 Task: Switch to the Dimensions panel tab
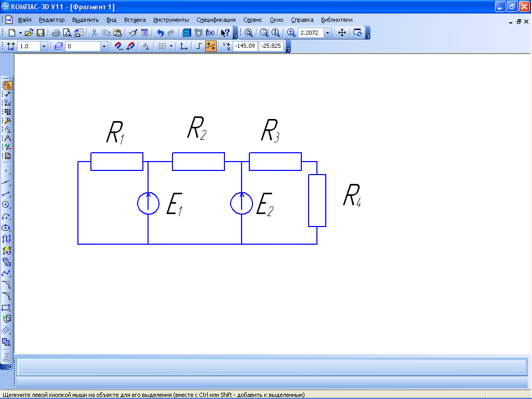pyautogui.click(x=7, y=94)
